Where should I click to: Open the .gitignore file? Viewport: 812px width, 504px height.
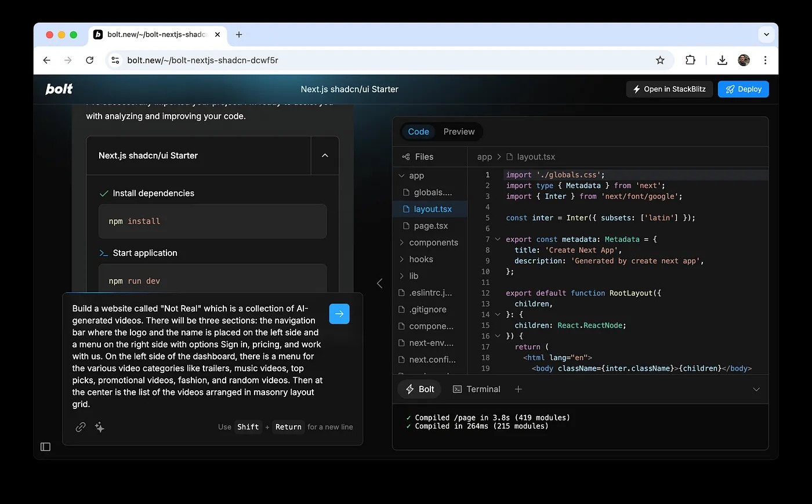430,310
